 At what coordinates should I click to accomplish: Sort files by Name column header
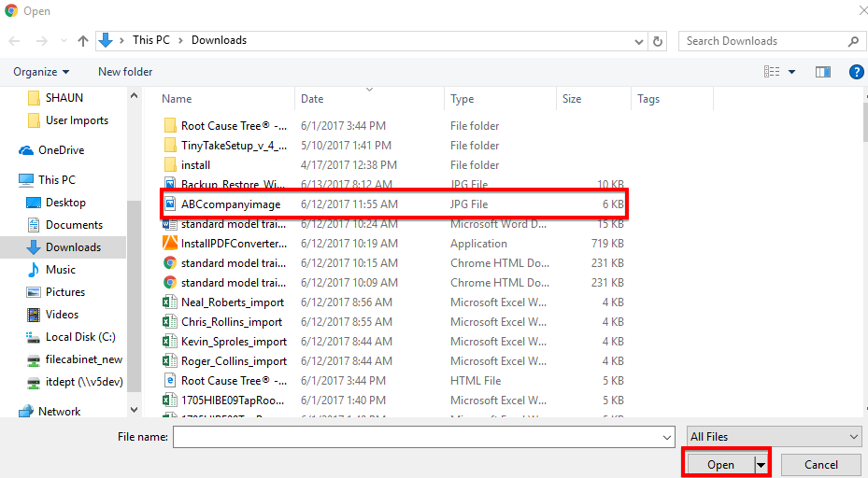pos(177,99)
